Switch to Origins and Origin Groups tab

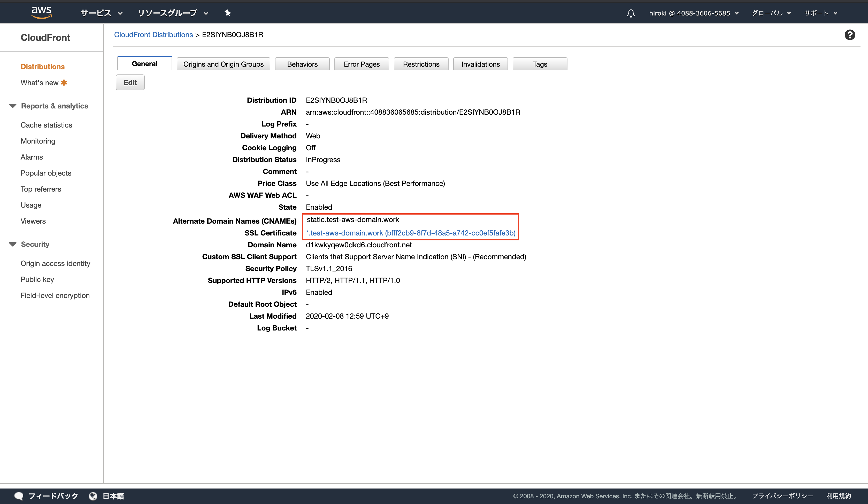pos(223,64)
